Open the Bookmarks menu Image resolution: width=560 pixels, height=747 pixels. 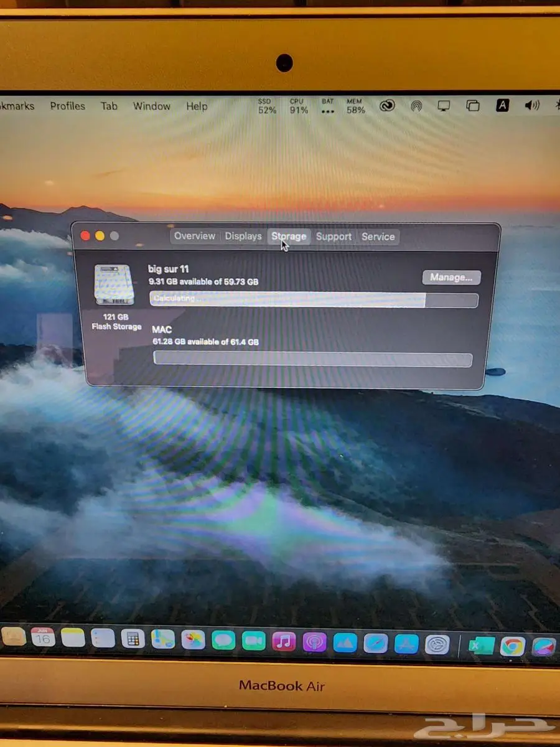[x=17, y=106]
